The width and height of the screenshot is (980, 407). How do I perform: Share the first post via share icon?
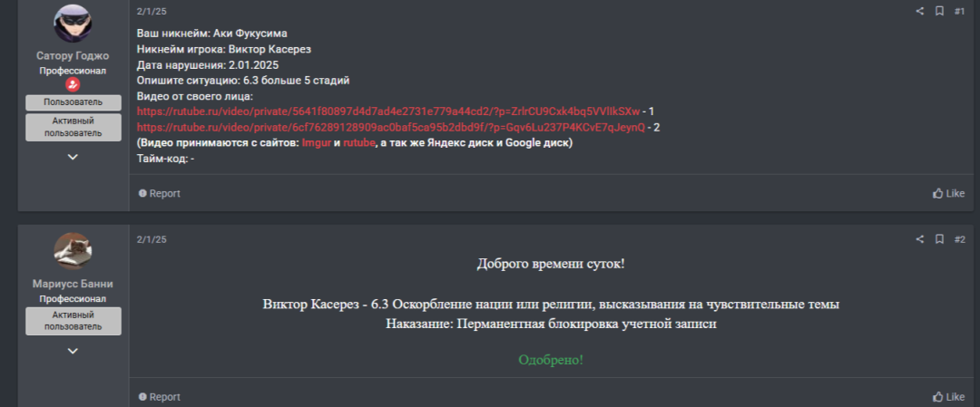pos(919,12)
